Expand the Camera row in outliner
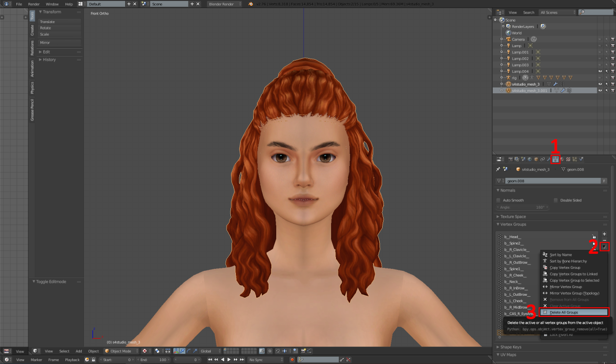 tap(501, 39)
